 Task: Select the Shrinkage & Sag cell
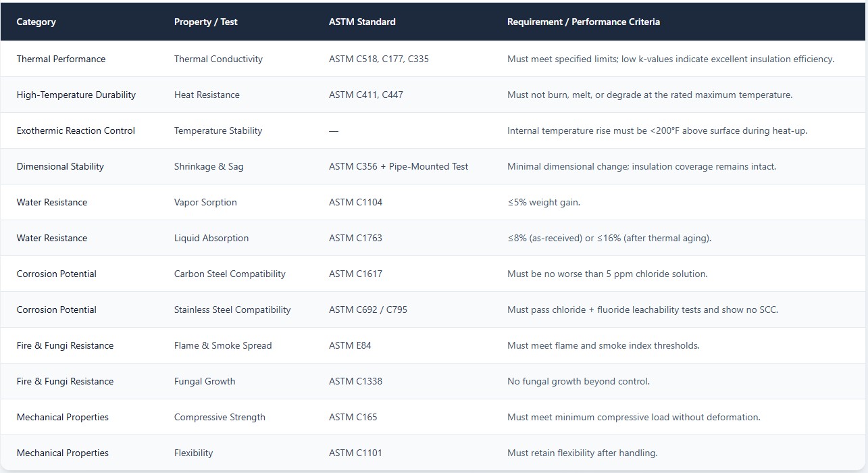209,166
